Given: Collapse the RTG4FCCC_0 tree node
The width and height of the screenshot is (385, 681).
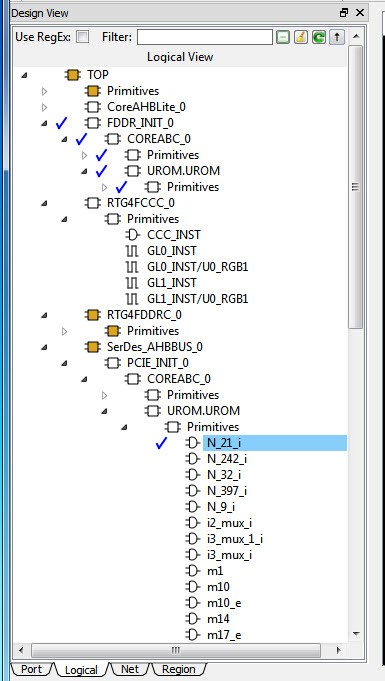Looking at the screenshot, I should click(44, 203).
